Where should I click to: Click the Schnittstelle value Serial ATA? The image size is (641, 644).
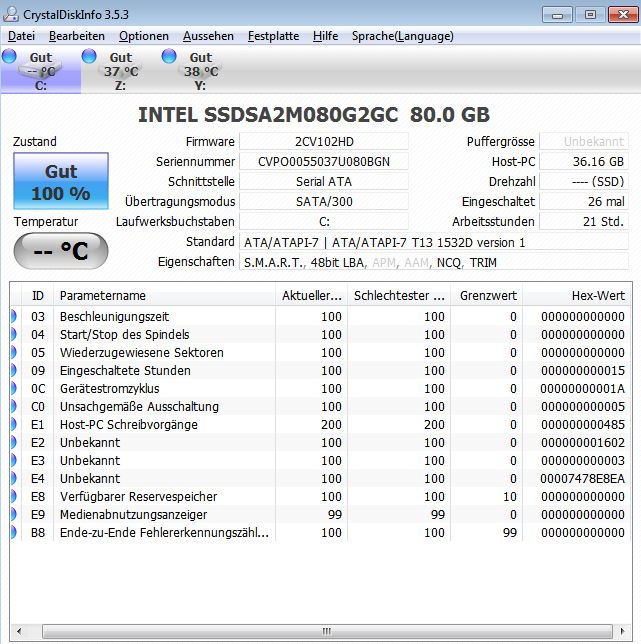click(x=324, y=182)
